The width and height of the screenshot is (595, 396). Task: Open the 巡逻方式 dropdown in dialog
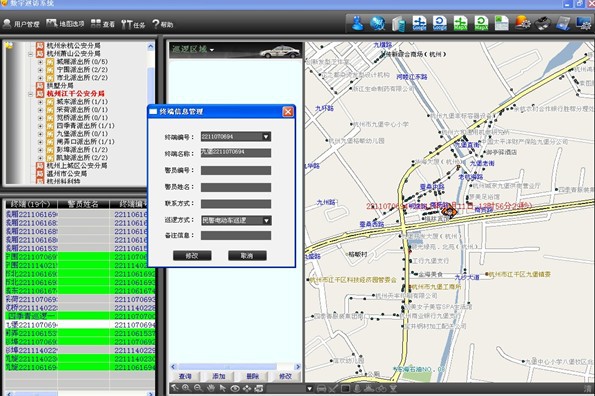tap(266, 220)
